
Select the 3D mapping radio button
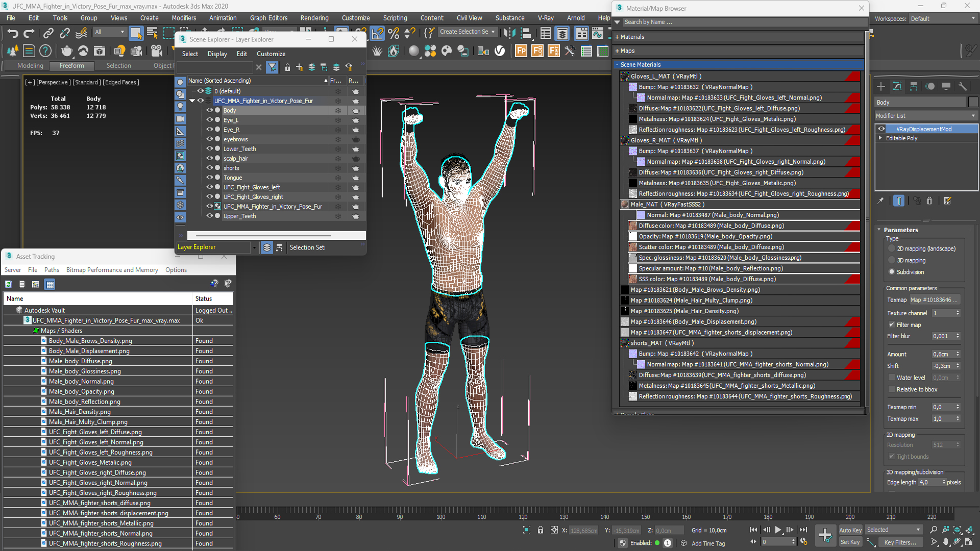click(892, 260)
